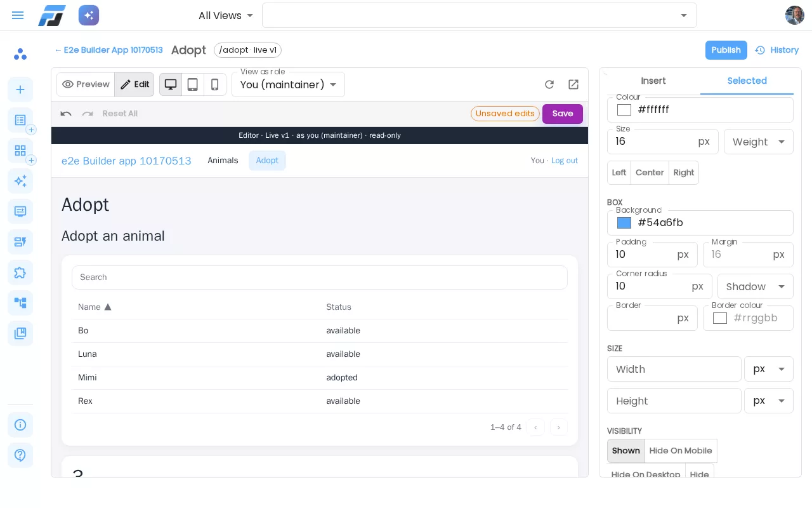
Task: Switch to Preview mode
Action: tap(86, 84)
